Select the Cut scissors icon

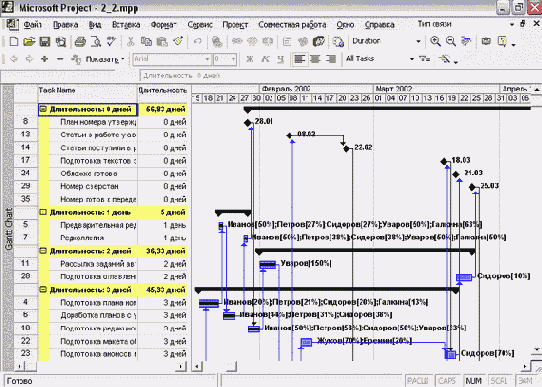click(130, 42)
